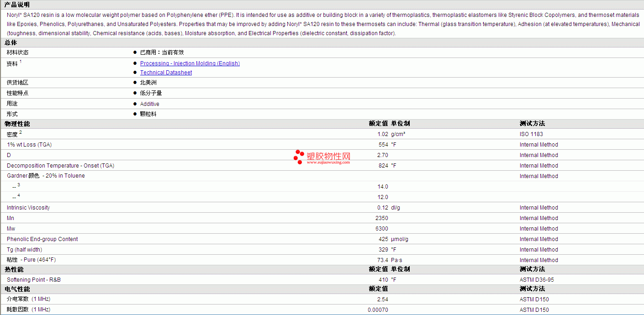Click the 耗散因数 (1 MHz) label
The height and width of the screenshot is (315, 644).
pos(28,310)
